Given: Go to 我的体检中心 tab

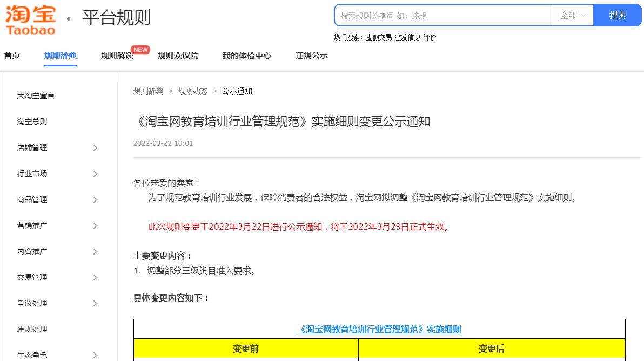Looking at the screenshot, I should (x=247, y=56).
